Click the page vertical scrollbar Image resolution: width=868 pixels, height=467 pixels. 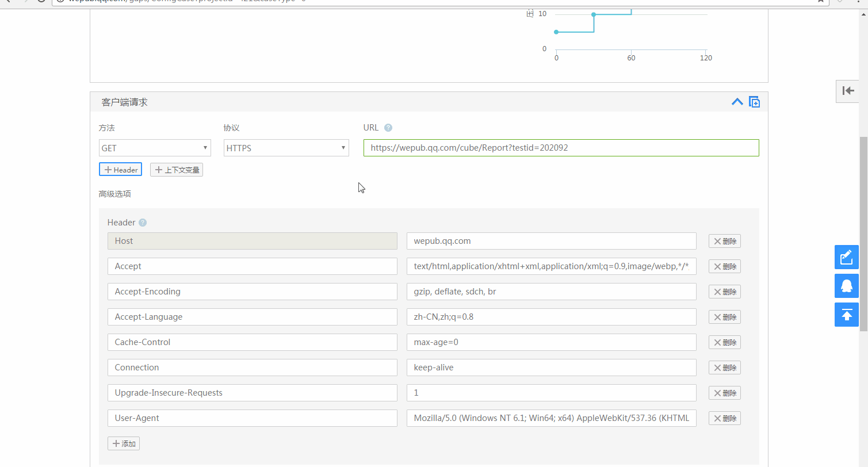point(863,234)
